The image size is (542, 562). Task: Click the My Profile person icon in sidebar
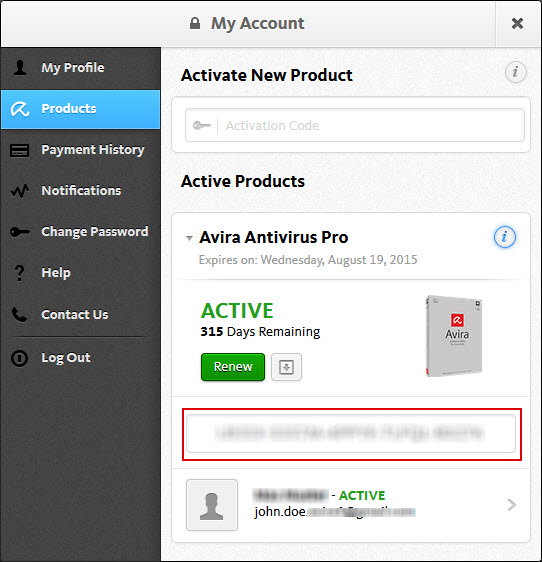(x=20, y=67)
